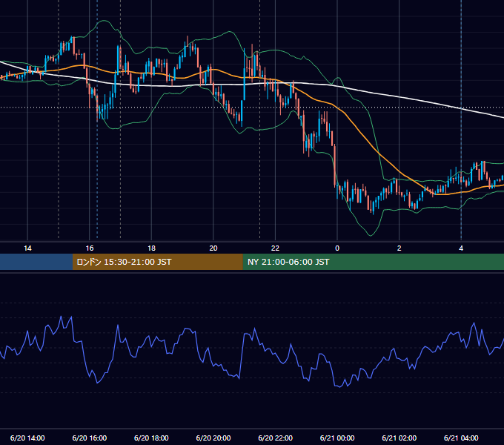Click the 0 hour label on the chart axis

pyautogui.click(x=337, y=248)
